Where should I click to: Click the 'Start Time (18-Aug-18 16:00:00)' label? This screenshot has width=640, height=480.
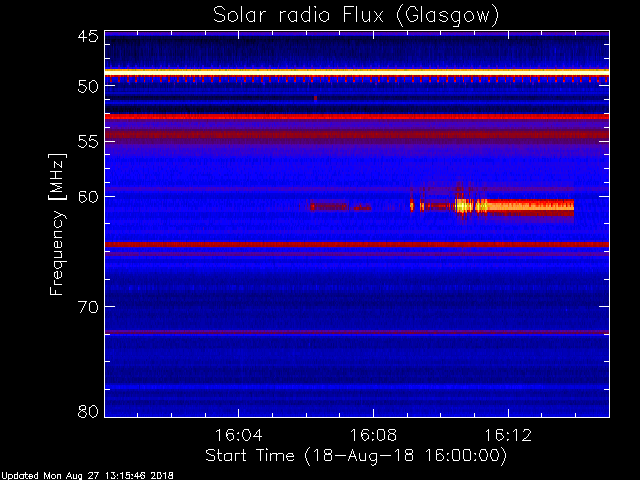356,455
